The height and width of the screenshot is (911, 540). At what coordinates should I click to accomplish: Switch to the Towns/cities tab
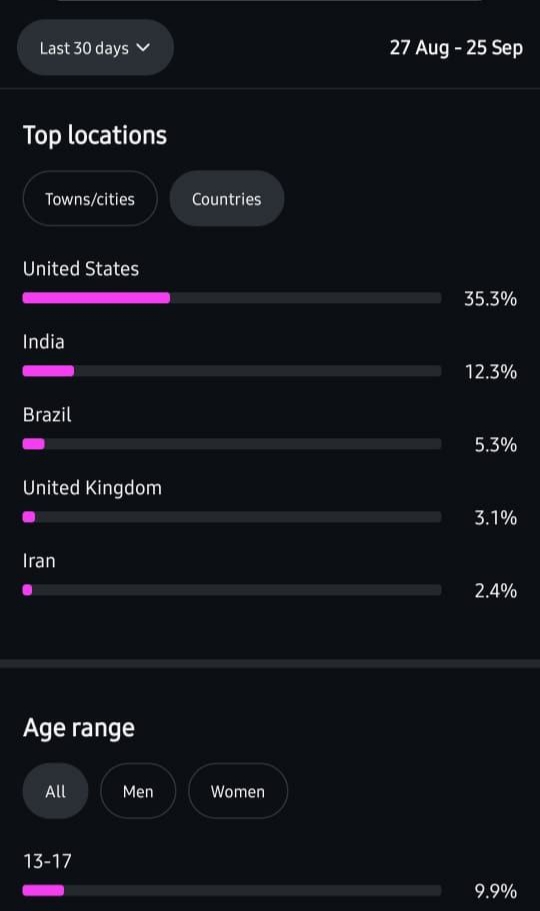click(x=90, y=199)
